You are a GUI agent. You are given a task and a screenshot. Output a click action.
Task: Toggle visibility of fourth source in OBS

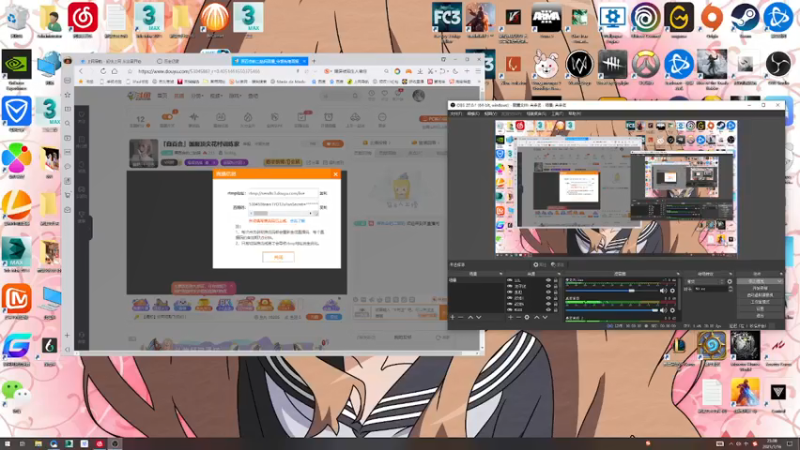pos(548,298)
